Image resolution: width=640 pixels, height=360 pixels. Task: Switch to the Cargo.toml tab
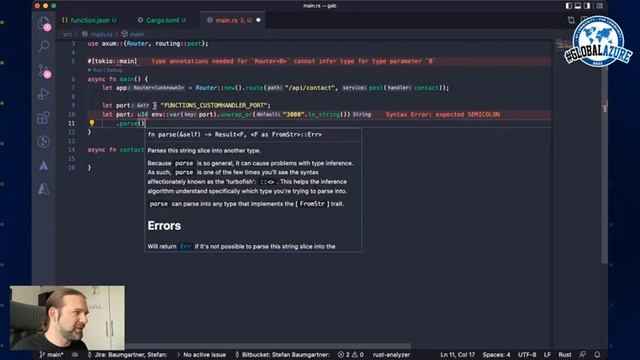[162, 20]
